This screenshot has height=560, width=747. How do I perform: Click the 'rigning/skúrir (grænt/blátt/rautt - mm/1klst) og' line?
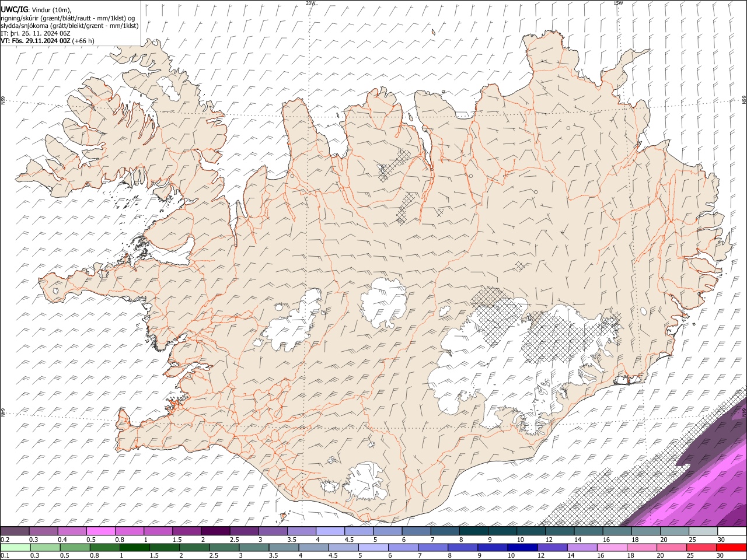[68, 18]
